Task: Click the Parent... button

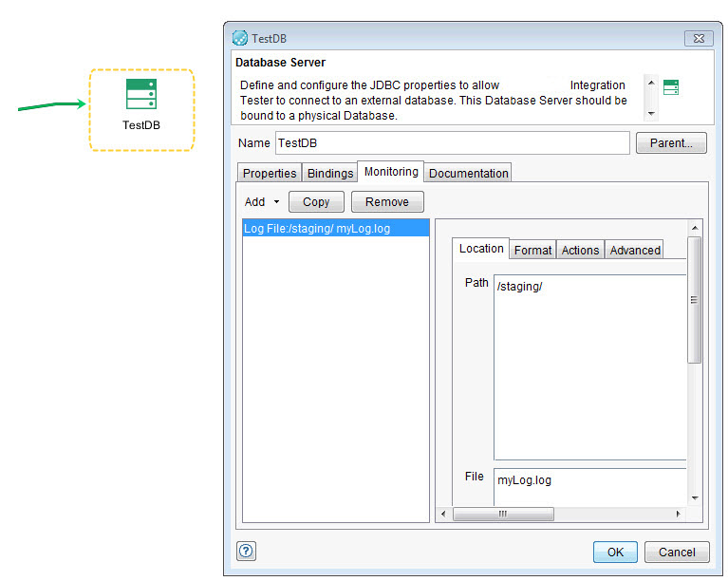Action: (x=671, y=143)
